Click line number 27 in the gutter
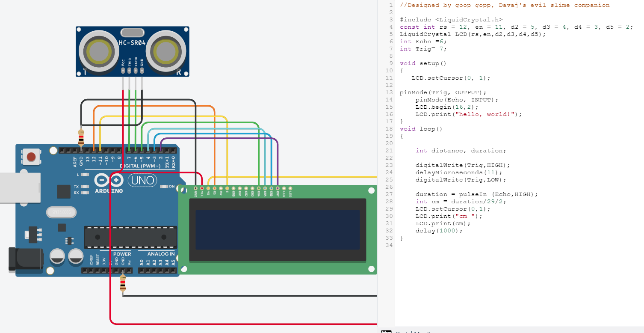This screenshot has height=333, width=644. click(x=389, y=194)
